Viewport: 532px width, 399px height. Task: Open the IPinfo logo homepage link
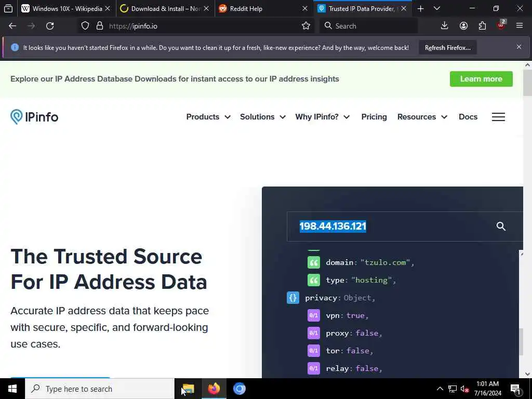coord(34,117)
